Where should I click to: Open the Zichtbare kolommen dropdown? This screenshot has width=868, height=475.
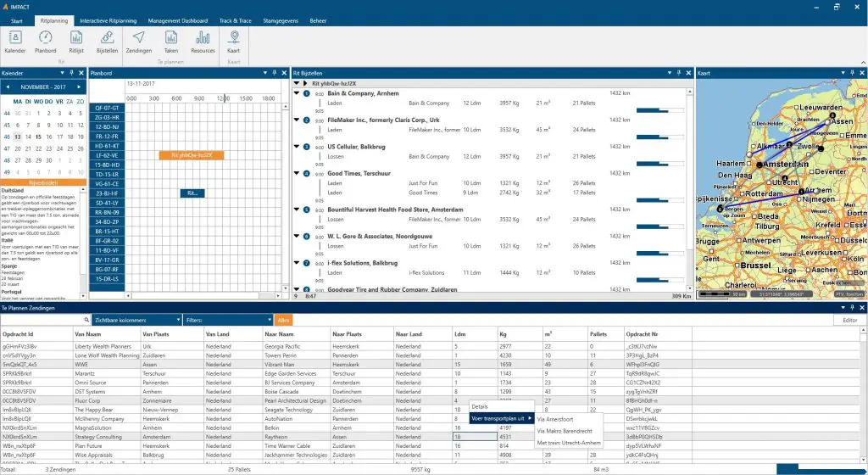click(136, 320)
